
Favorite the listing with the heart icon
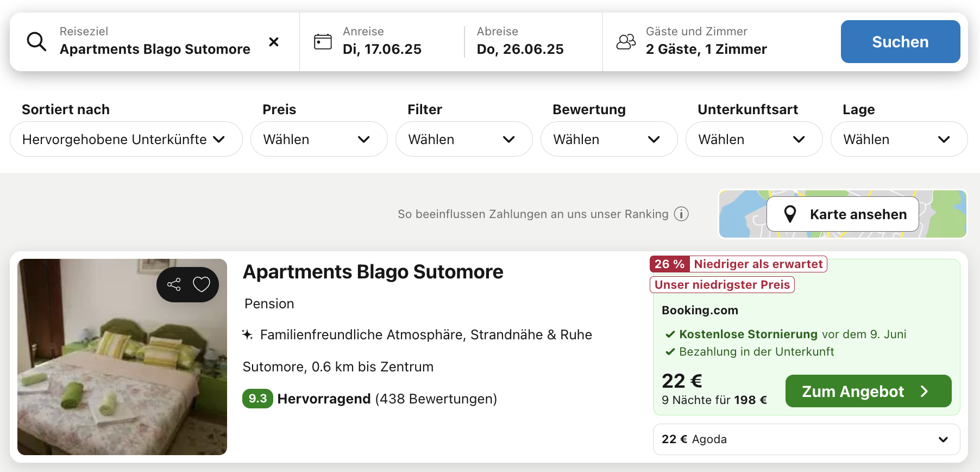(x=202, y=284)
